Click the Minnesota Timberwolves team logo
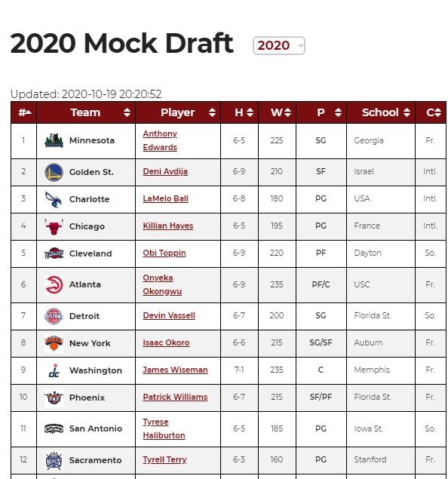Screen dimensions: 448x479 point(54,140)
